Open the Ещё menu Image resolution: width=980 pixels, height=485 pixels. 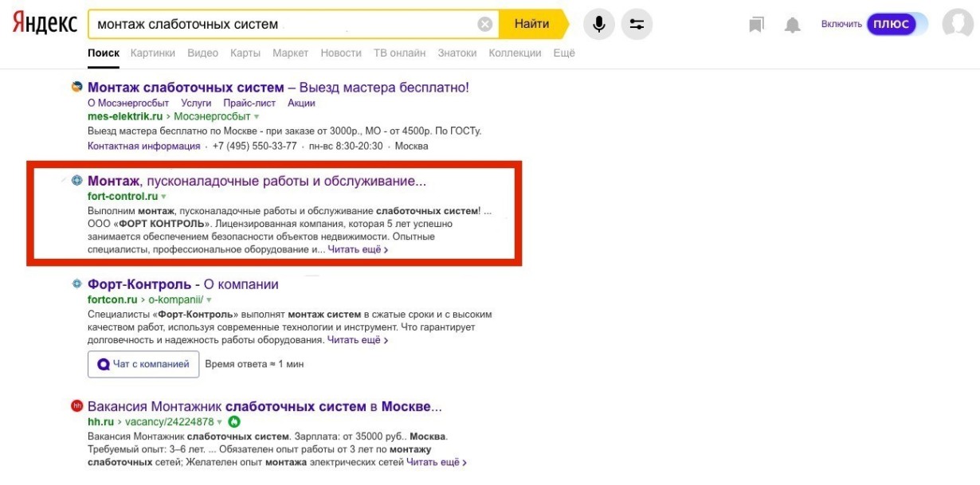[564, 53]
